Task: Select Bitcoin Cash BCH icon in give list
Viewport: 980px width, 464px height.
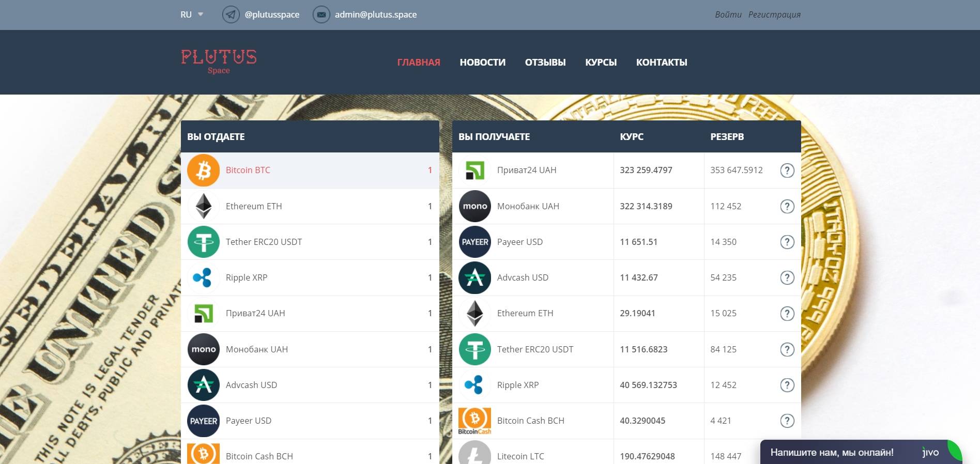Action: [x=204, y=454]
